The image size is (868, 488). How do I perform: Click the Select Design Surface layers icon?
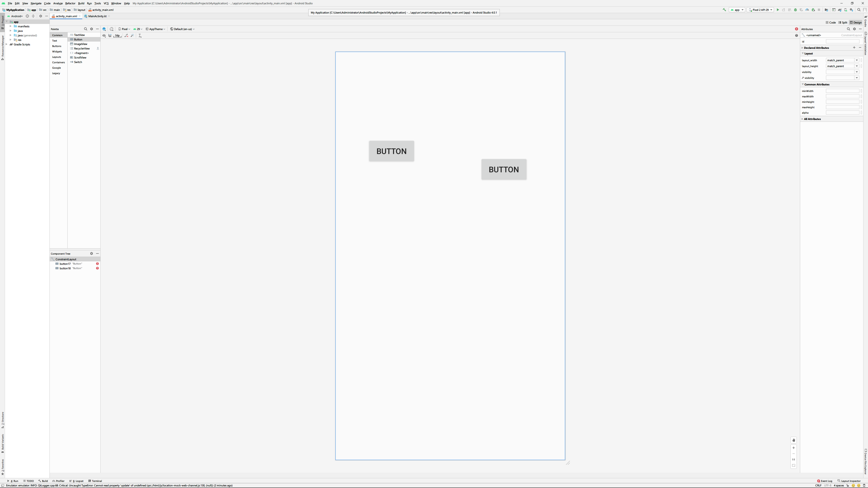point(104,29)
